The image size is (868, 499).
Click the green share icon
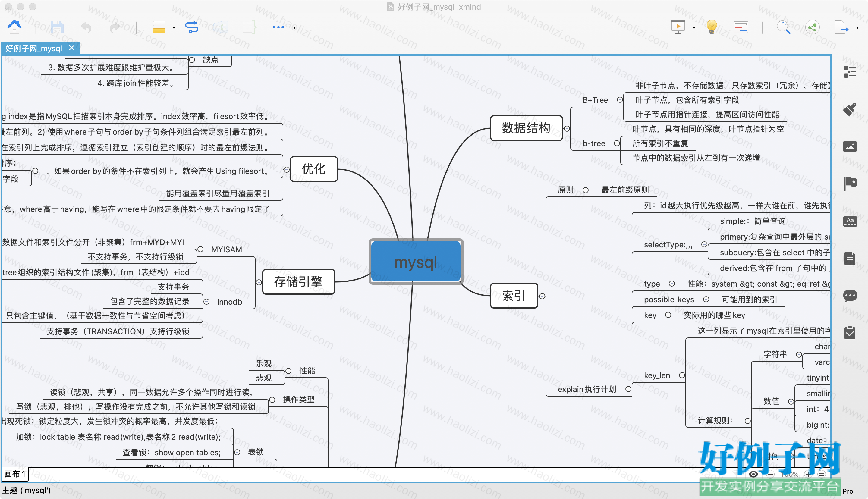coord(812,27)
